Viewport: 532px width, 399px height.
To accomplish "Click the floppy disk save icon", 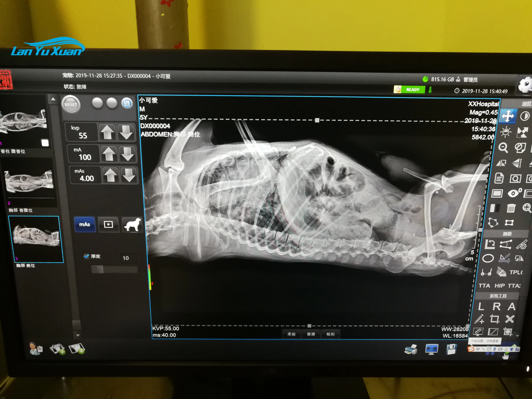I will pos(451,349).
